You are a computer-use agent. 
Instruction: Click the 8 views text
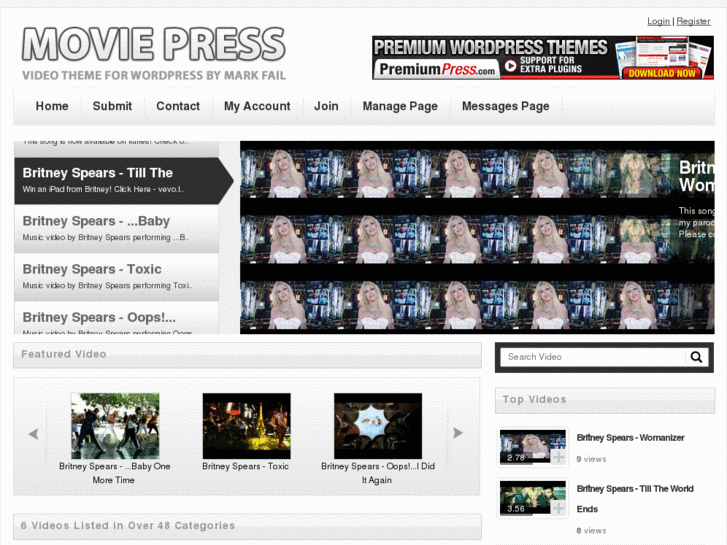tap(591, 530)
